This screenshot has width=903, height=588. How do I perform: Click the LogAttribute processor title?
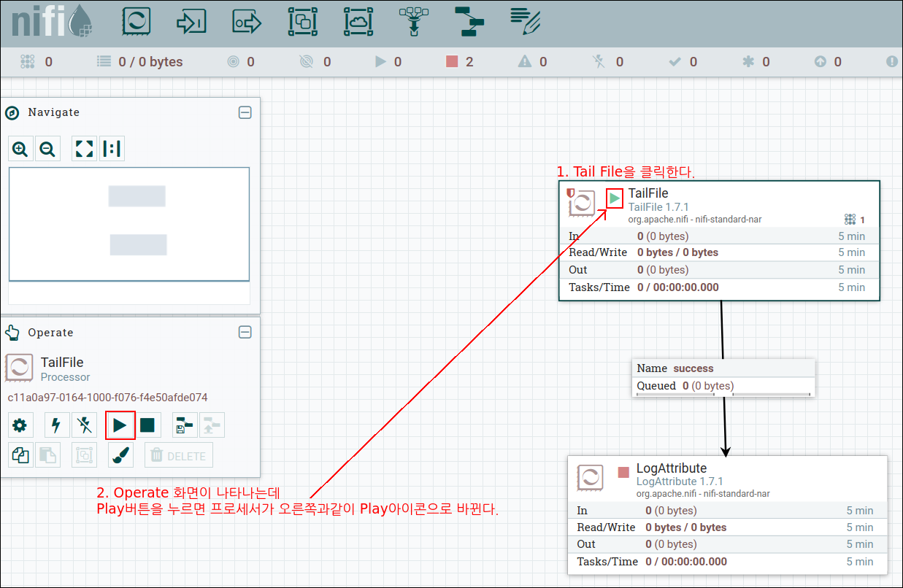point(672,468)
